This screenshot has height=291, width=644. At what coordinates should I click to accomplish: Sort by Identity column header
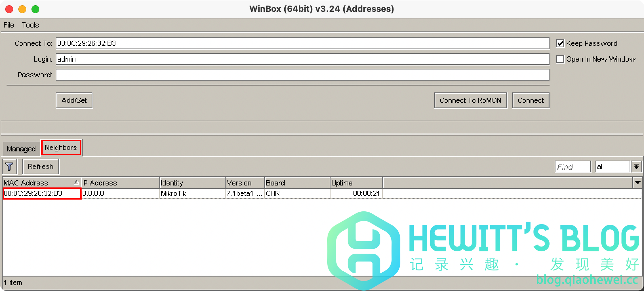pyautogui.click(x=192, y=183)
